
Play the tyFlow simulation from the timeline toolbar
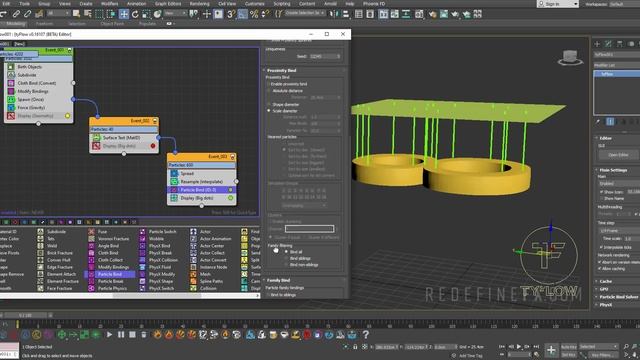click(109, 335)
